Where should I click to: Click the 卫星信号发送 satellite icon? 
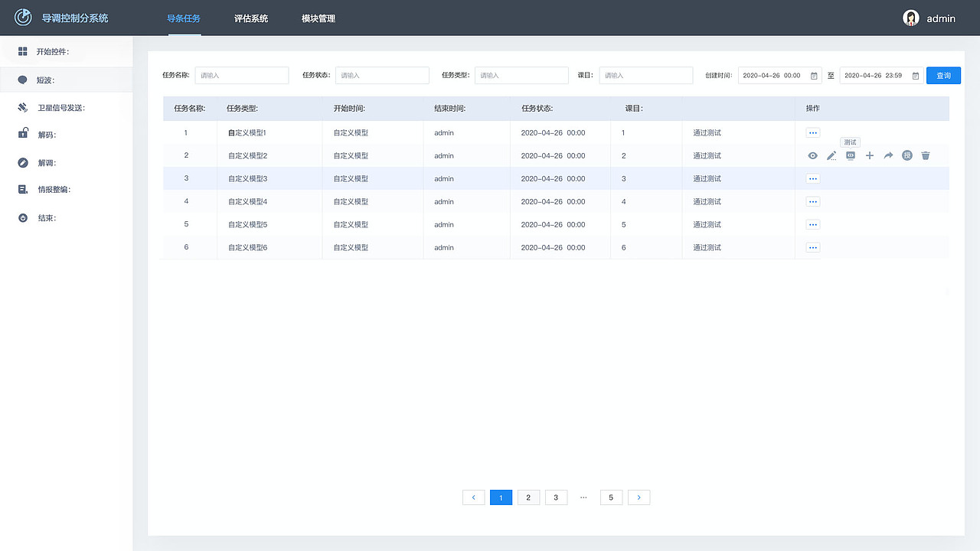click(x=23, y=108)
